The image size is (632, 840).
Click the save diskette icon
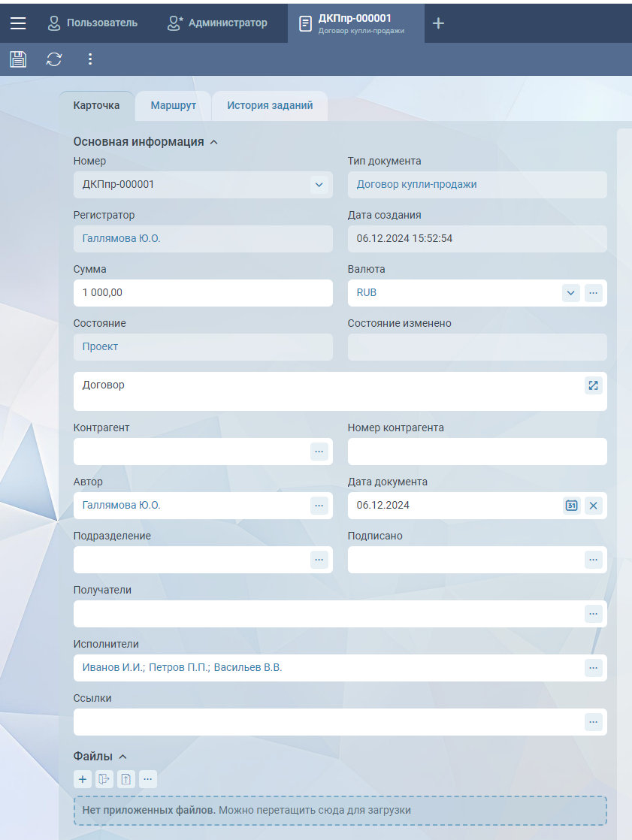[x=18, y=59]
